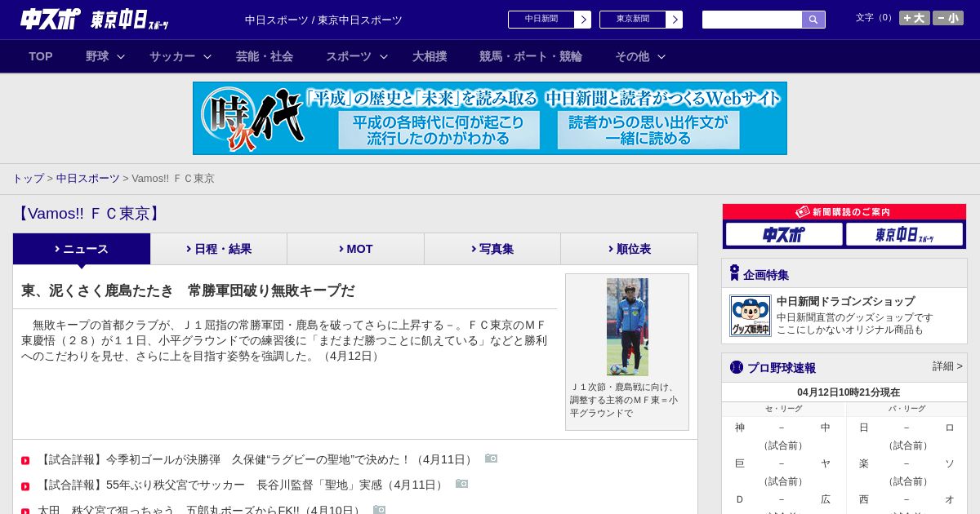Image resolution: width=980 pixels, height=514 pixels.
Task: Open headline 東、泥くさく鹿島たたき article
Action: (x=188, y=290)
